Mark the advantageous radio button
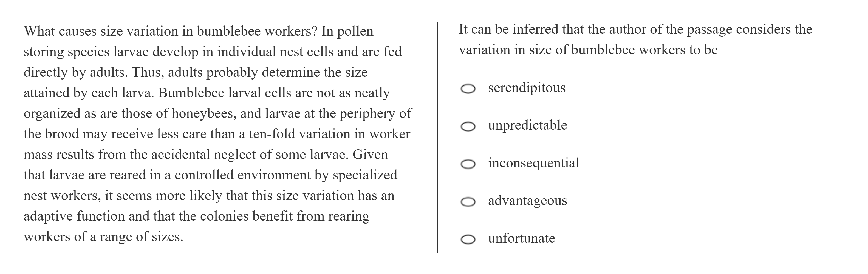Viewport: 868px width, 274px height. (468, 202)
